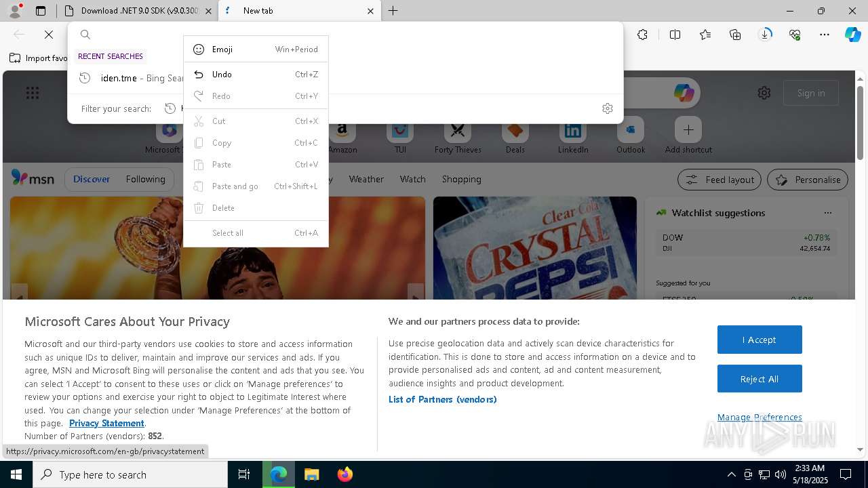Open List of Partners (vendors) link
Image resolution: width=868 pixels, height=488 pixels.
[443, 399]
